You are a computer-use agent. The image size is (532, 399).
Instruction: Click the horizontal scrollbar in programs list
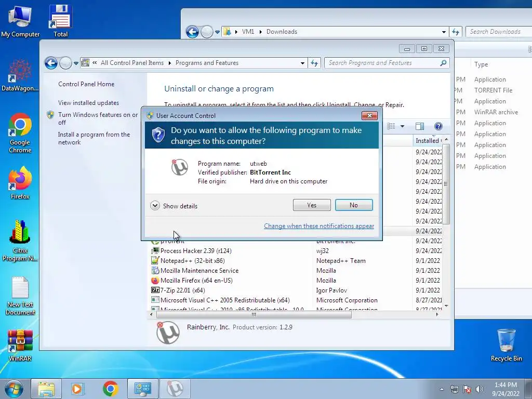tap(254, 314)
